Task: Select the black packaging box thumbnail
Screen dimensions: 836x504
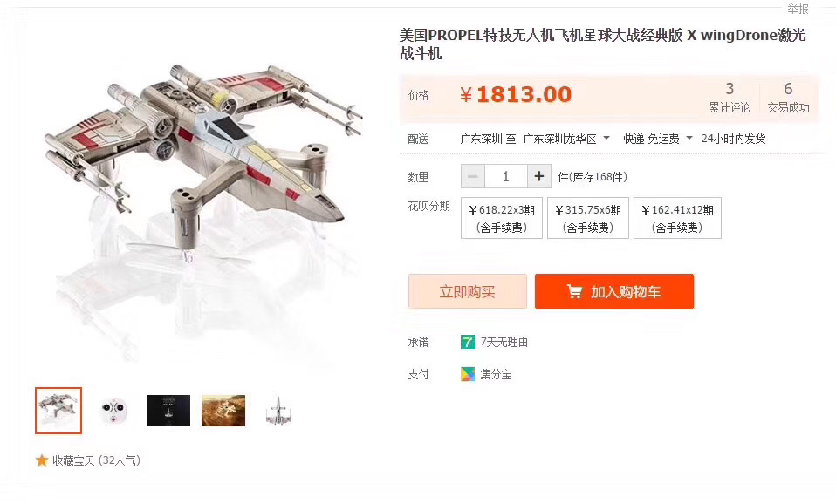Action: [168, 411]
